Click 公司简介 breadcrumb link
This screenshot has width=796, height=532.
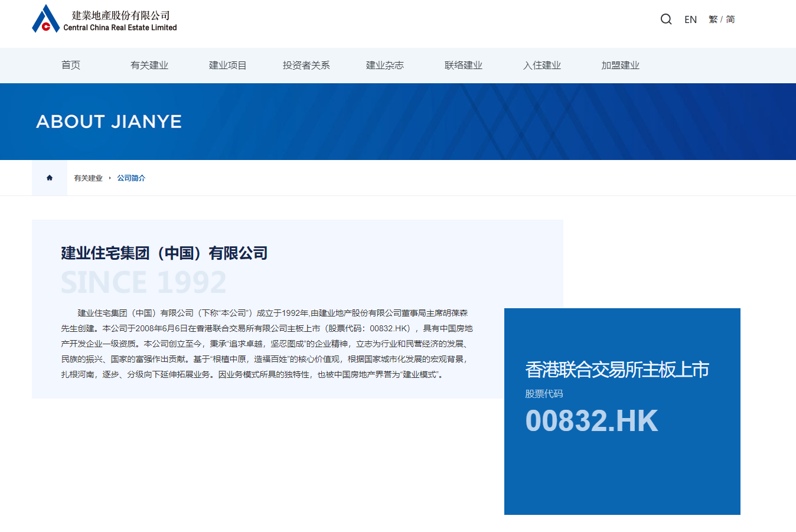pos(131,178)
